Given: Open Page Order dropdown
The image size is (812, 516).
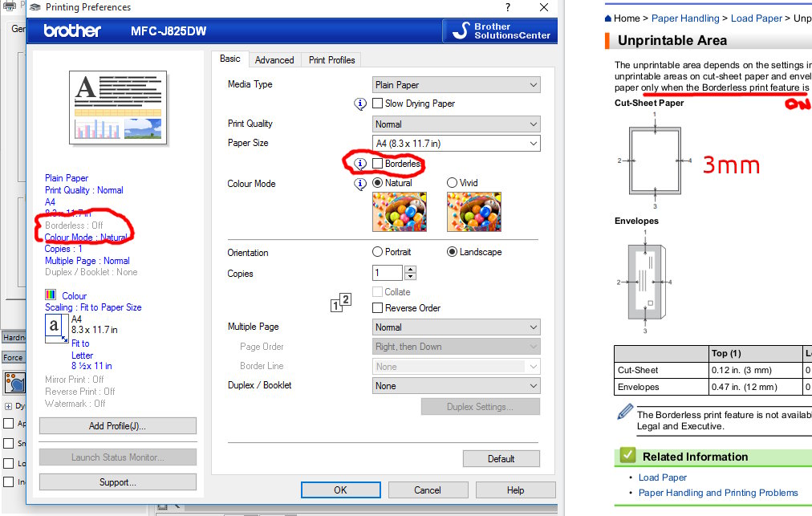Looking at the screenshot, I should [457, 347].
